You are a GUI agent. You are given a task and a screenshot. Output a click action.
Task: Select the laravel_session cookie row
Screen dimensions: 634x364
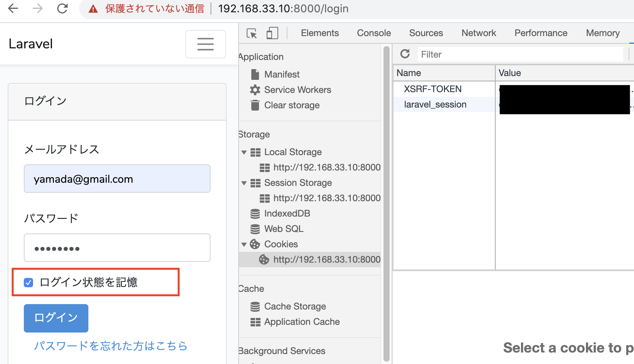(x=435, y=104)
